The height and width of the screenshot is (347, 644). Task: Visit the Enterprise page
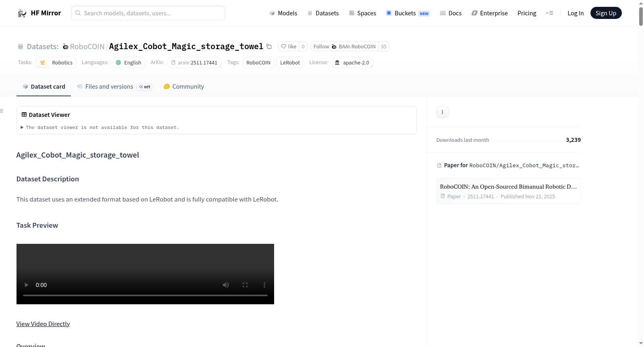coord(489,13)
